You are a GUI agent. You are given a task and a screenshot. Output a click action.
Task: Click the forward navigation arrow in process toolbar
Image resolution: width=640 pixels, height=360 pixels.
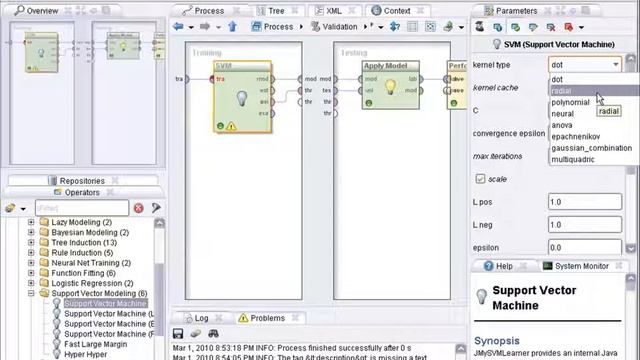pyautogui.click(x=205, y=27)
